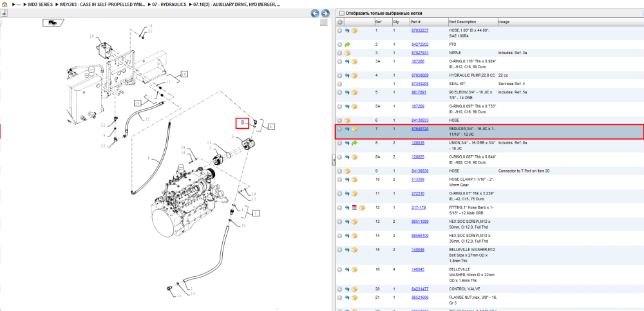
Task: Toggle 'Отобразить только выбранные метки' checkbox
Action: point(341,13)
